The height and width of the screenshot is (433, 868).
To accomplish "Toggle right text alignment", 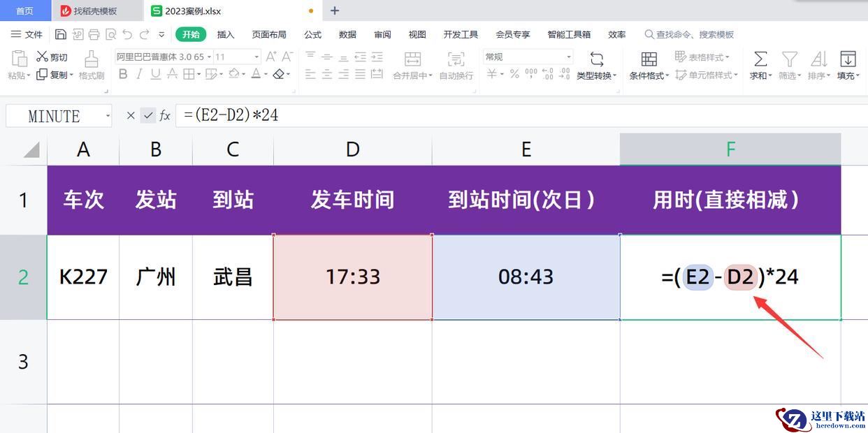I will 343,74.
